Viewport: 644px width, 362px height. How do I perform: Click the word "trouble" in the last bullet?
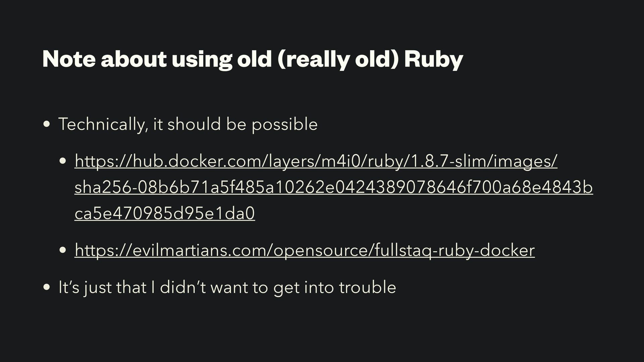(x=367, y=287)
